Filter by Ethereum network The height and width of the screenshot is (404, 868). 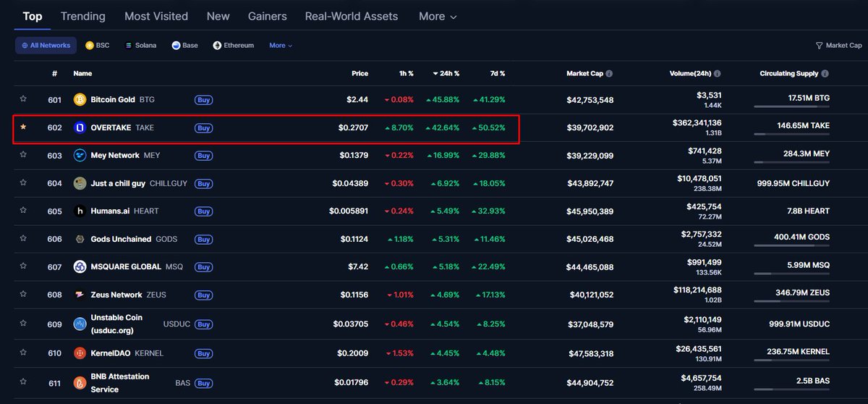234,46
